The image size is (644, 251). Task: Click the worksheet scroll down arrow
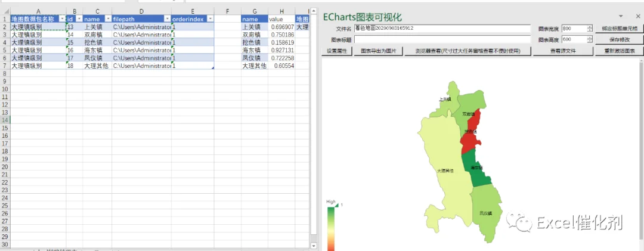pos(314,246)
